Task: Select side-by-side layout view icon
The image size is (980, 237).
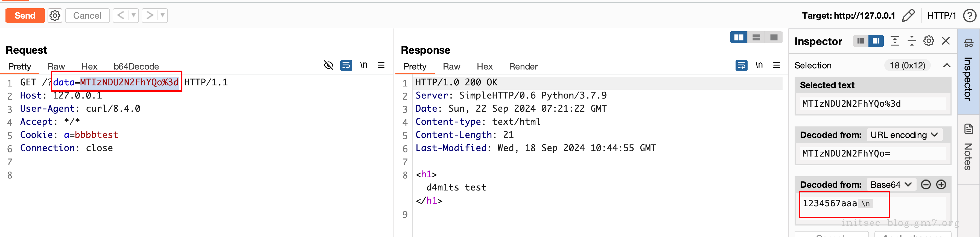Action: (739, 37)
